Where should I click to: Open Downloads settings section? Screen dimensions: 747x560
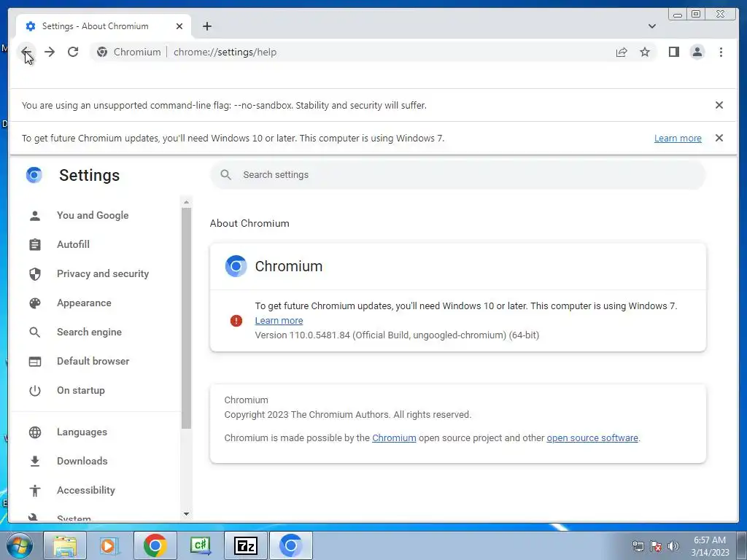coord(82,461)
